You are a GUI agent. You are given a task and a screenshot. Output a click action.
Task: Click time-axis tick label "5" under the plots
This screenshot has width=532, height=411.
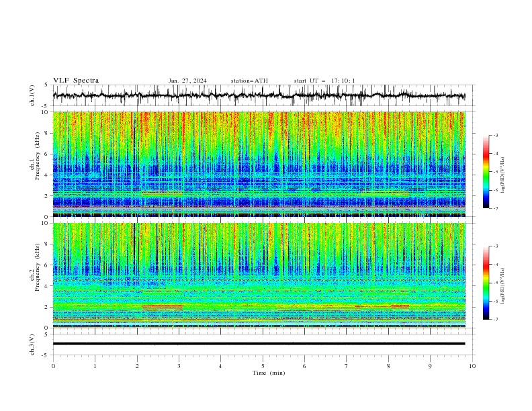[x=263, y=366]
